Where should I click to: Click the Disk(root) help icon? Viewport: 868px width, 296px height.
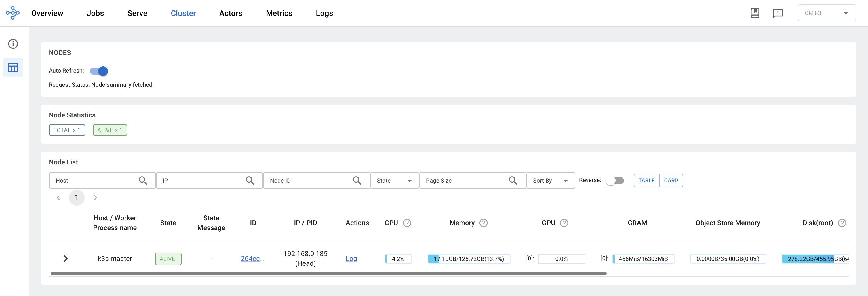[842, 223]
